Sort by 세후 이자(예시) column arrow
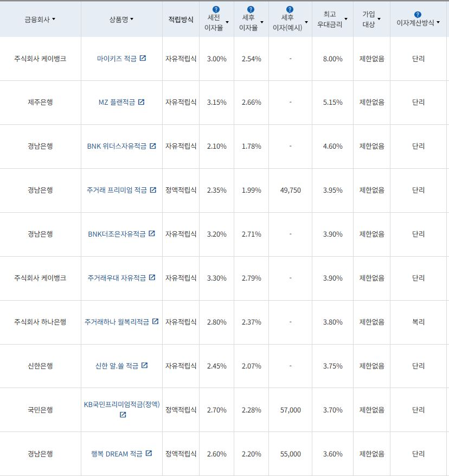The width and height of the screenshot is (449, 476). coord(306,22)
